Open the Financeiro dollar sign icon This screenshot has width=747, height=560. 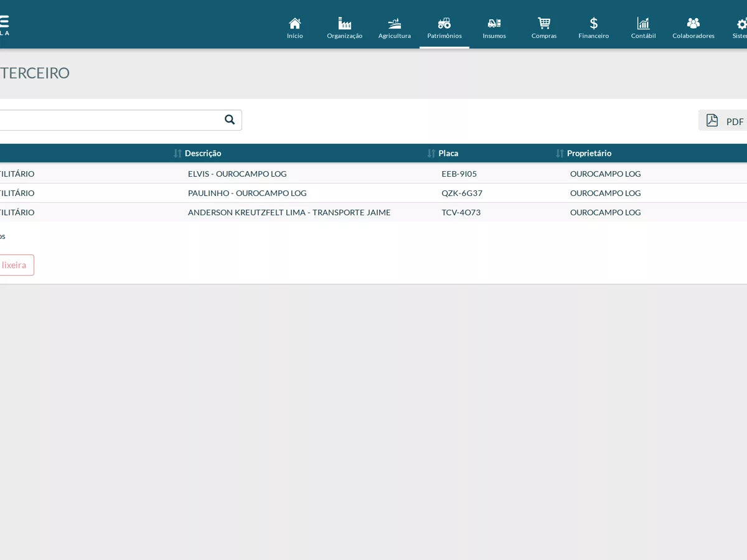pos(594,24)
